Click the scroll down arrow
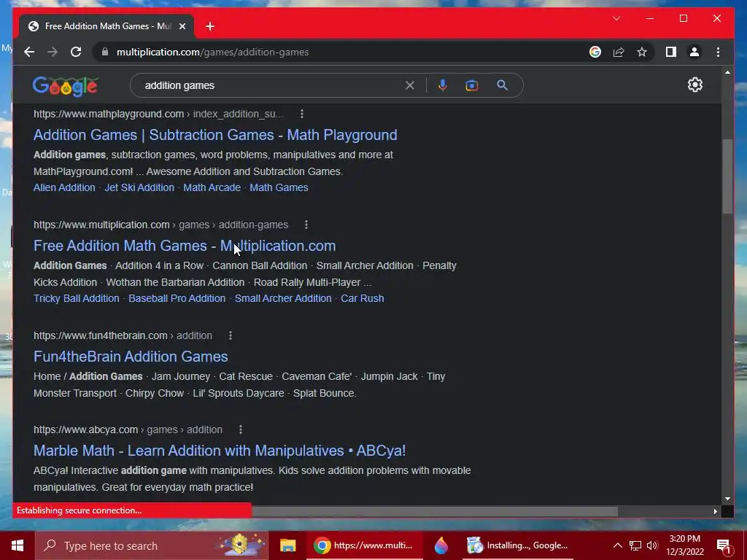Image resolution: width=747 pixels, height=560 pixels. point(727,499)
